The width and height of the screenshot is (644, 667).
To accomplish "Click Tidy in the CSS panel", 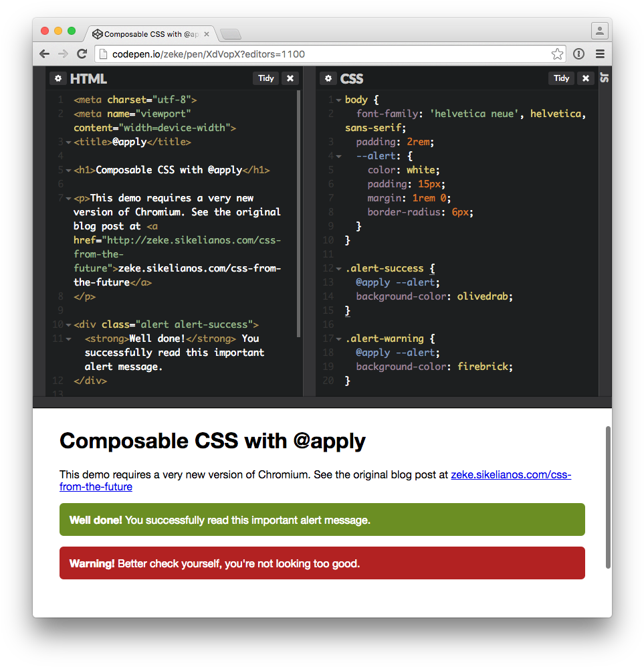I will (561, 78).
